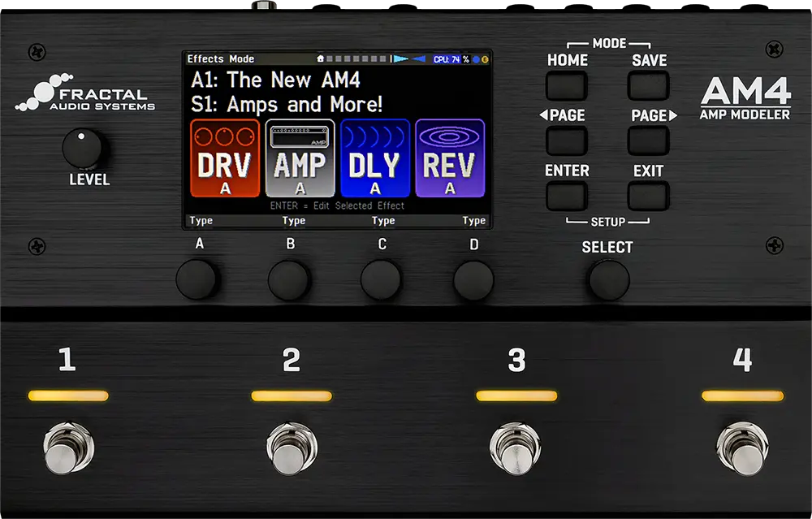Viewport: 812px width, 519px height.
Task: Click the yellow LED bar above footswitch 2
Action: click(292, 396)
